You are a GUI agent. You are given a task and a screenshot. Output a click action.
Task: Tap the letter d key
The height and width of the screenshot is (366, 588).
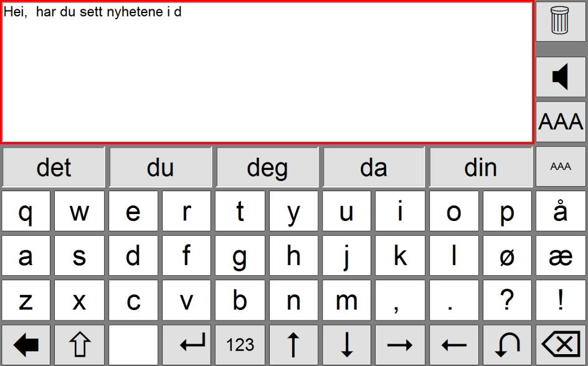point(133,255)
